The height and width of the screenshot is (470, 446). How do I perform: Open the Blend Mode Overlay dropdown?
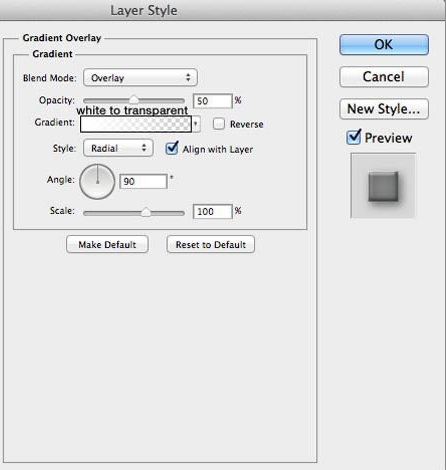tap(140, 78)
